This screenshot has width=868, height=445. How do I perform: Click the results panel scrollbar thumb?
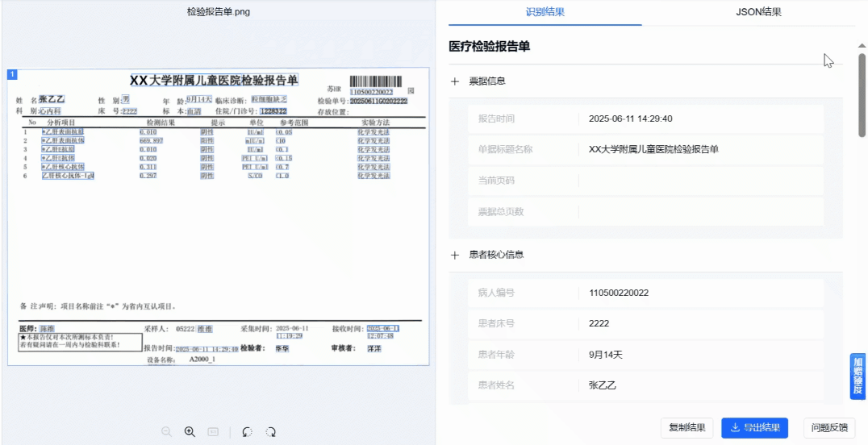pyautogui.click(x=862, y=94)
